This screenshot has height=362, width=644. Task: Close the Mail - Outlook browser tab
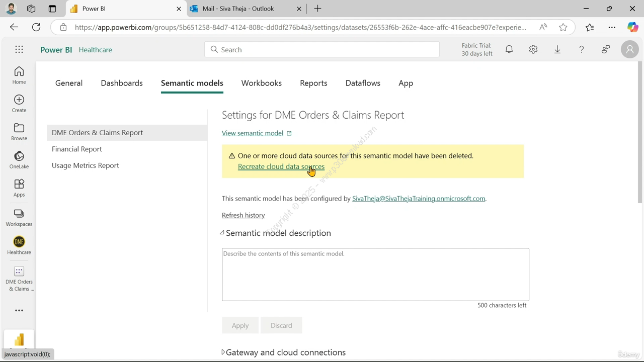coord(299,9)
